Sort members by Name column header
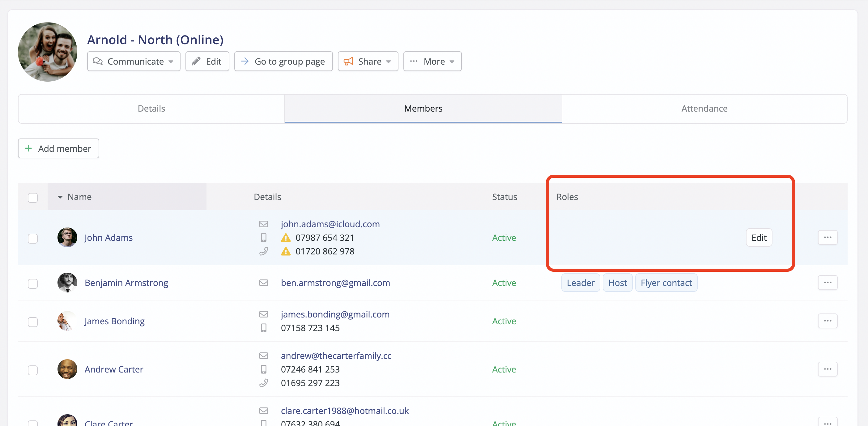This screenshot has width=868, height=426. (x=79, y=197)
